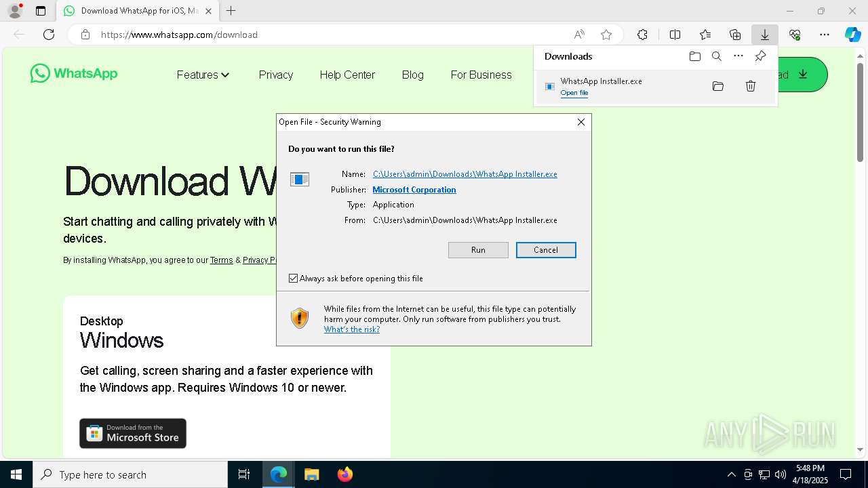Click Download from the Microsoft Store badge
The height and width of the screenshot is (488, 868).
pyautogui.click(x=133, y=433)
